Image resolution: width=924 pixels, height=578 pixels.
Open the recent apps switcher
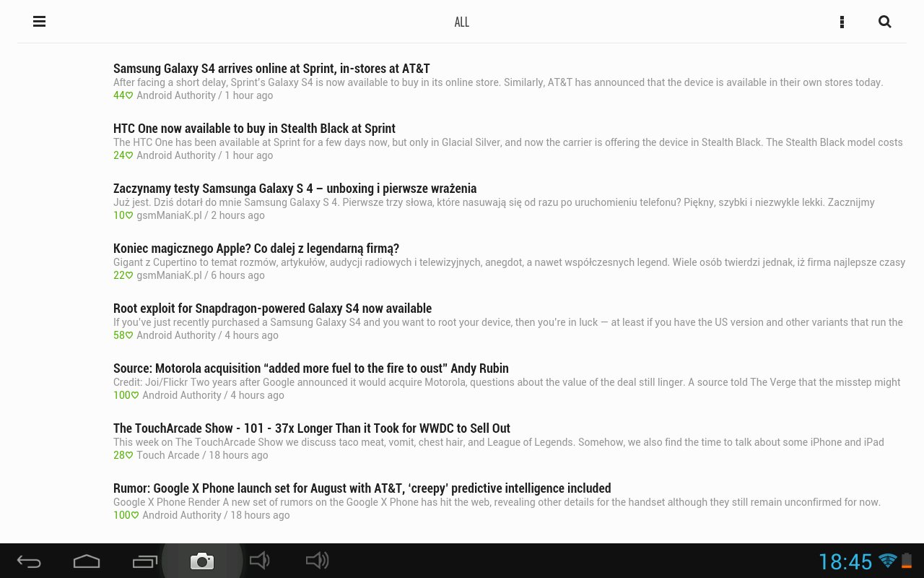point(145,561)
